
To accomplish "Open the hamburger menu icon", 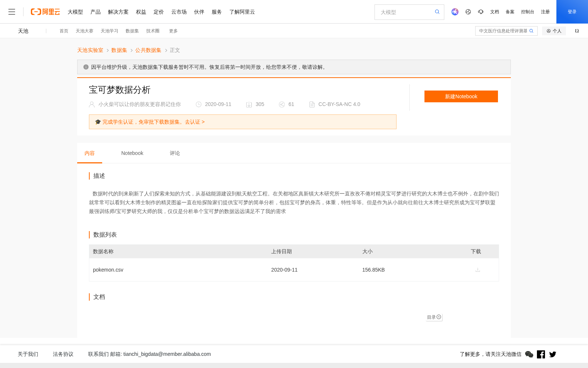I will click(x=12, y=12).
